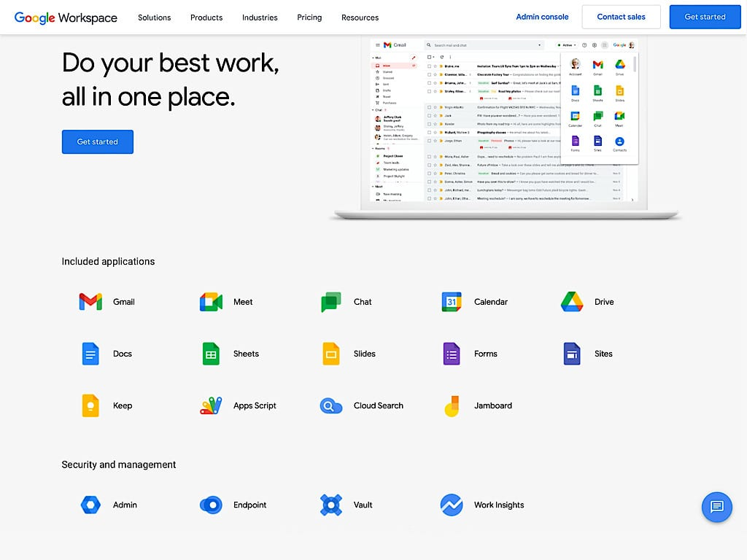Viewport: 747px width, 560px height.
Task: Check the checkbox beside Blake's email
Action: [429, 65]
